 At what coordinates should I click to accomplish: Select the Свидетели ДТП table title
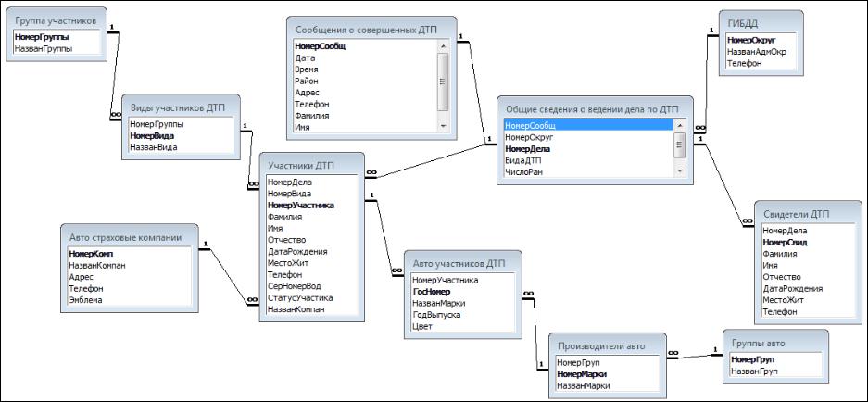(x=796, y=214)
